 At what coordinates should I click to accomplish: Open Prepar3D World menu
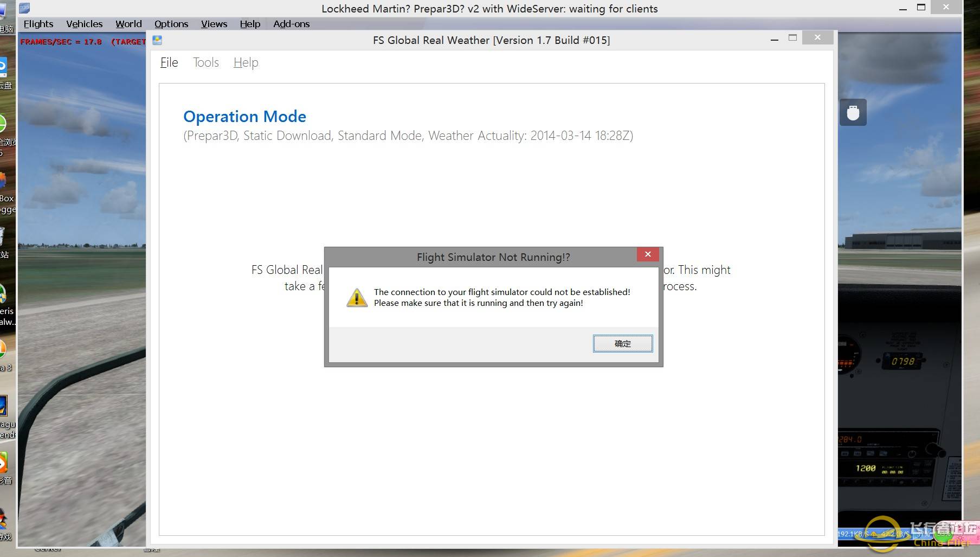coord(128,24)
